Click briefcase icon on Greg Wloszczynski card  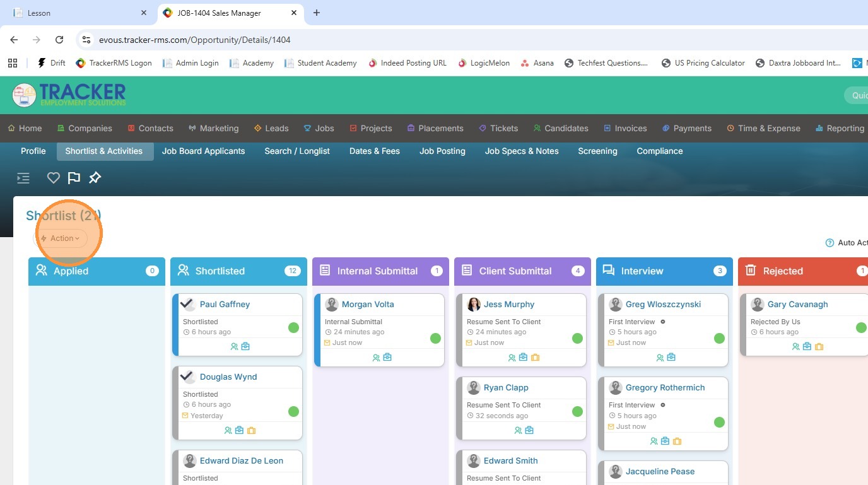tap(671, 358)
